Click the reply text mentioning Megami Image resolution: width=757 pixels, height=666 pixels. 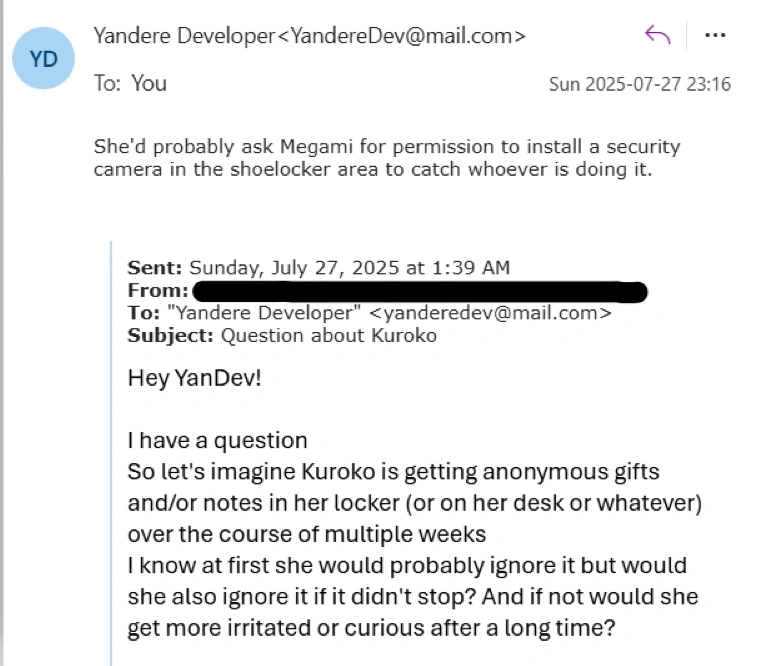coord(386,147)
